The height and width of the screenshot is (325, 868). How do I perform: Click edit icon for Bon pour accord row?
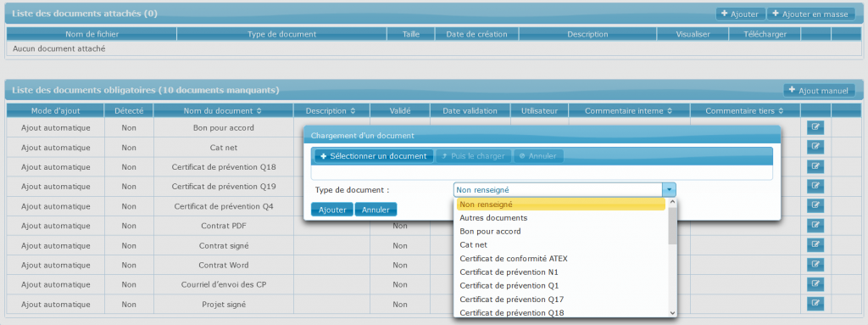(x=815, y=128)
